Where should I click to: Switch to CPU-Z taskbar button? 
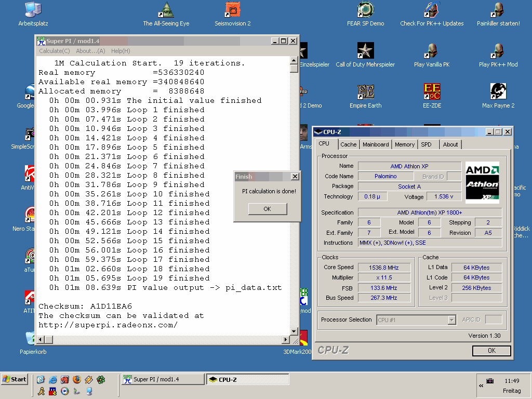248,379
